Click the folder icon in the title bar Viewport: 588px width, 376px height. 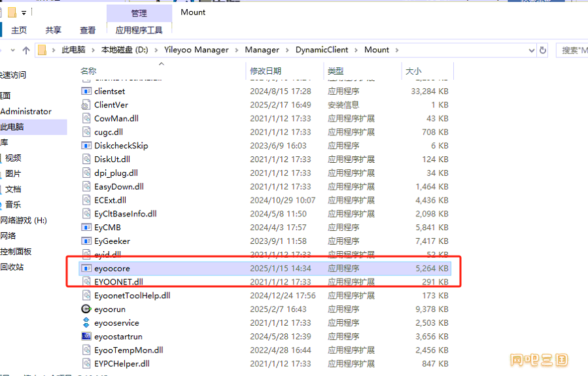click(12, 12)
